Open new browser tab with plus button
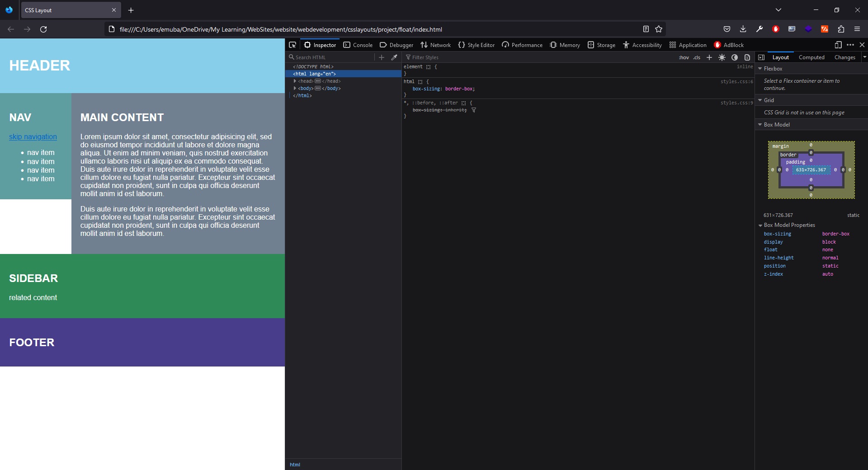 [x=131, y=10]
